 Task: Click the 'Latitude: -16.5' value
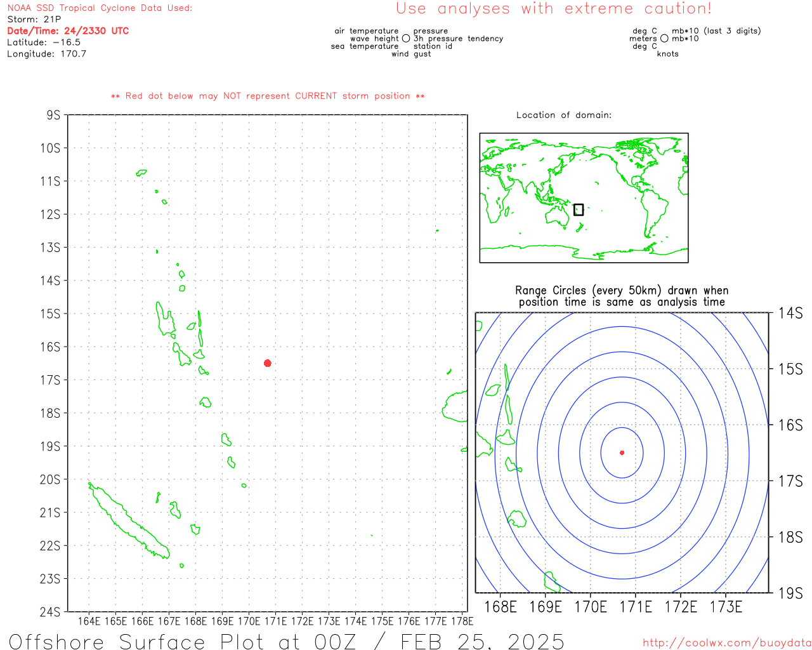click(x=44, y=43)
